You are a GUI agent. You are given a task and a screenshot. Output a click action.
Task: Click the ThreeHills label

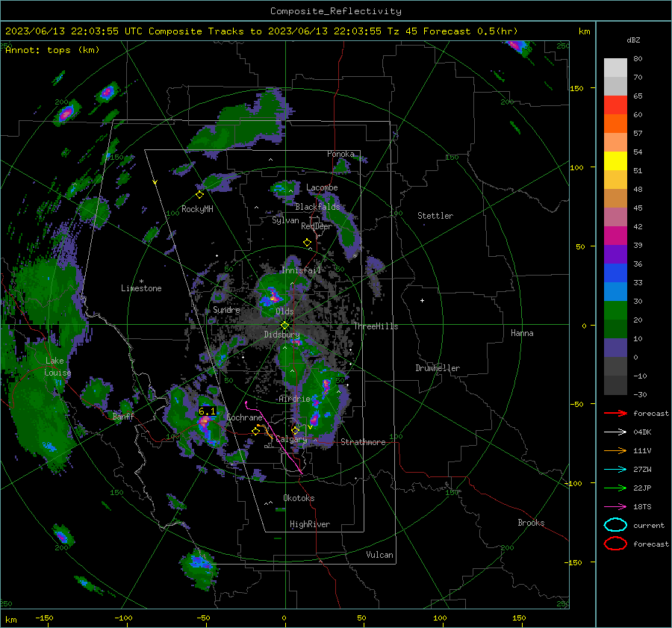pyautogui.click(x=376, y=326)
